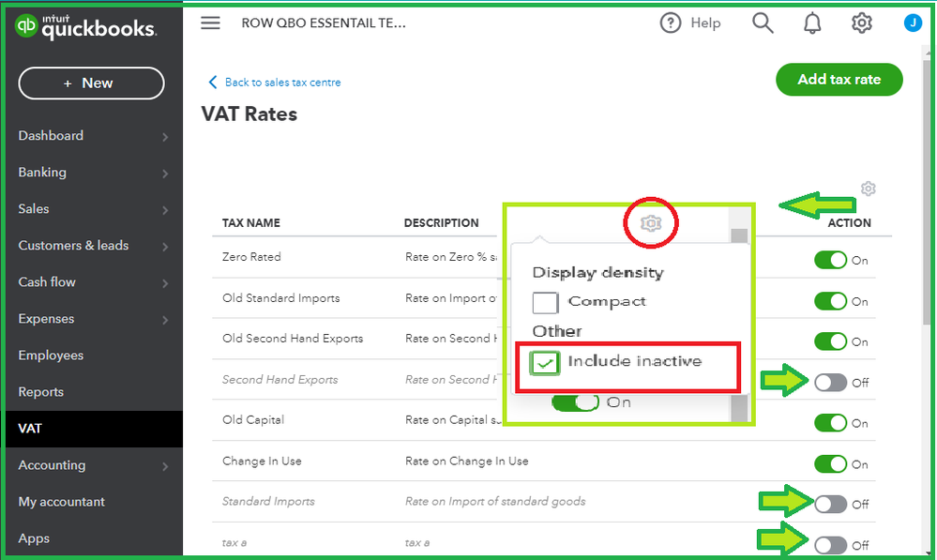Open the notifications bell

[812, 23]
